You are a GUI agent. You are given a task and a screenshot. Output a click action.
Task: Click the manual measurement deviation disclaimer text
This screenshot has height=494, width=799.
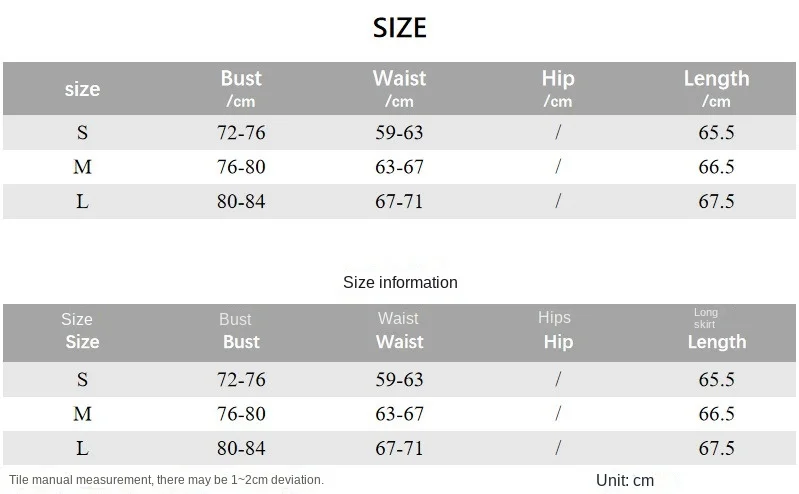(x=167, y=480)
